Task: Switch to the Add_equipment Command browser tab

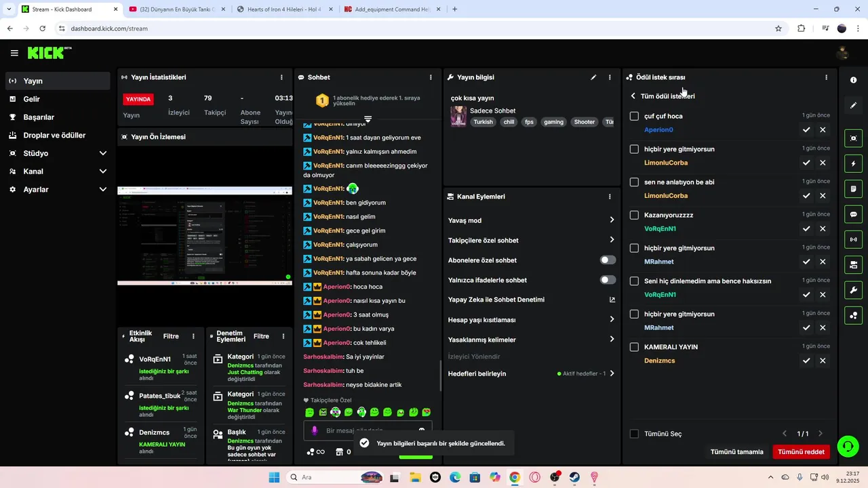Action: tap(392, 9)
